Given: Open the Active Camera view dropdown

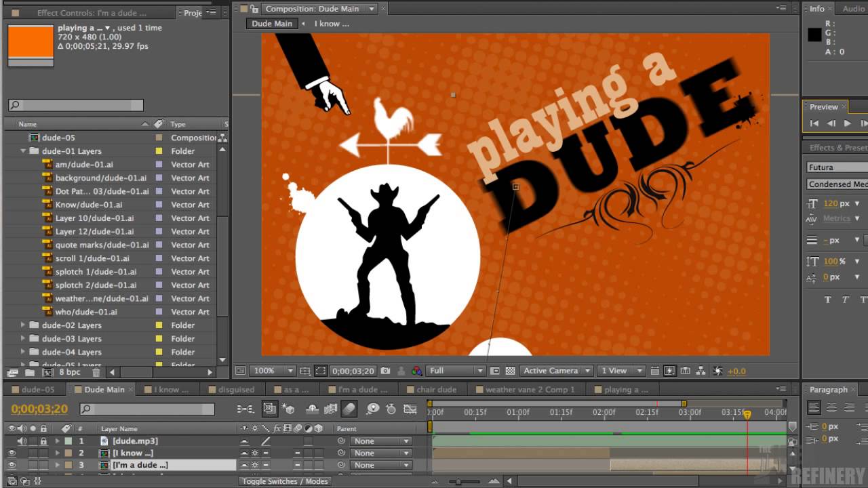Looking at the screenshot, I should point(557,371).
